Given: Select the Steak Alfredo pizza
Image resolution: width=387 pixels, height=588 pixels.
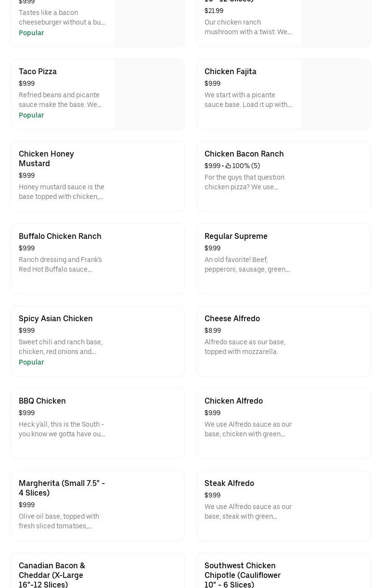Looking at the screenshot, I should click(284, 506).
